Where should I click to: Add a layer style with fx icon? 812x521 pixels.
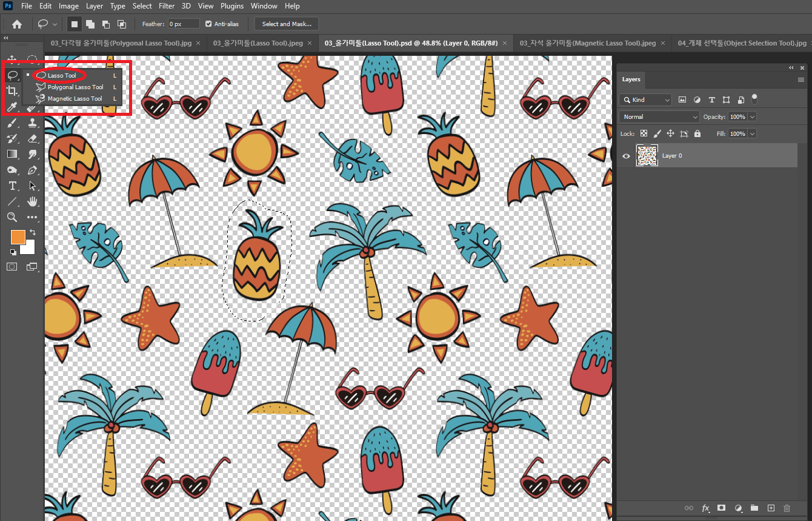705,508
